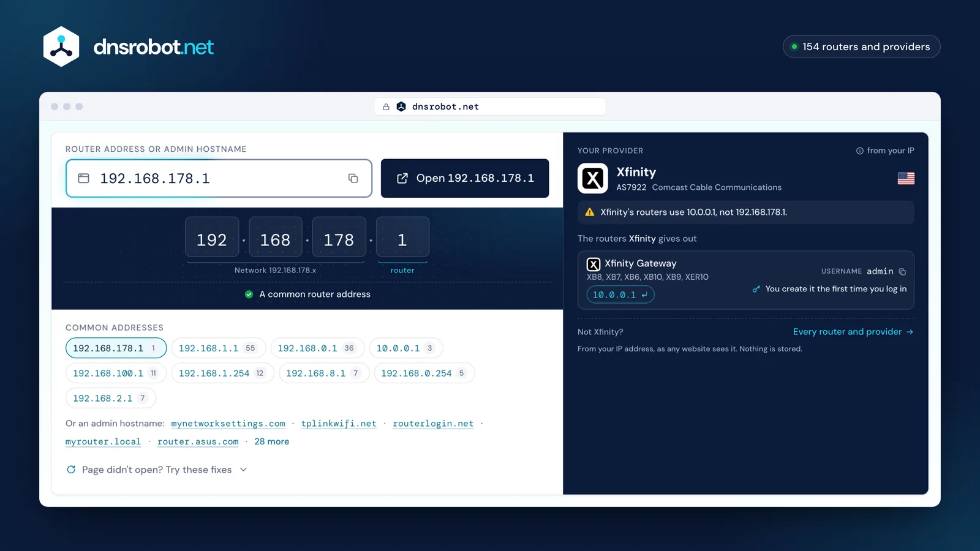The height and width of the screenshot is (551, 980).
Task: Click the warning triangle in the Xfinity notice
Action: [590, 212]
